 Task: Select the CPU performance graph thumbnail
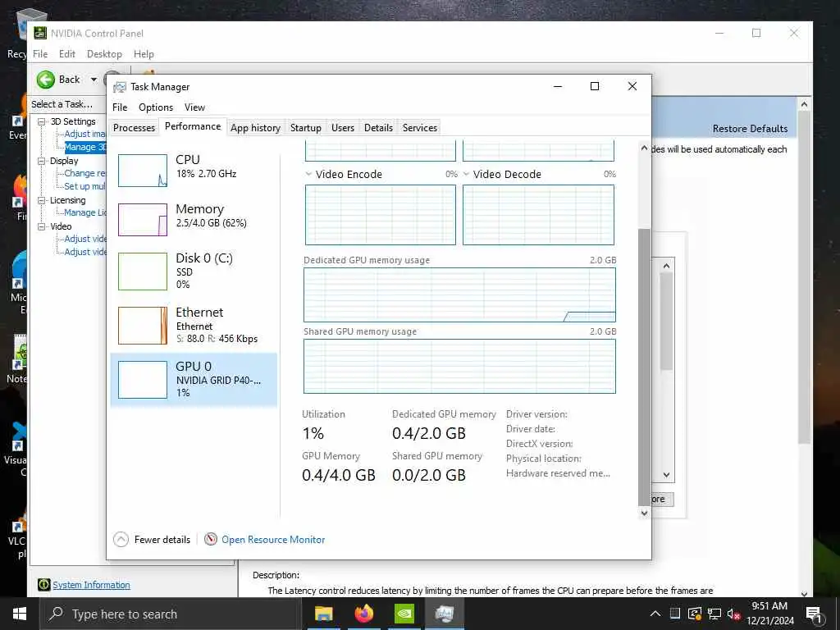[x=143, y=171]
